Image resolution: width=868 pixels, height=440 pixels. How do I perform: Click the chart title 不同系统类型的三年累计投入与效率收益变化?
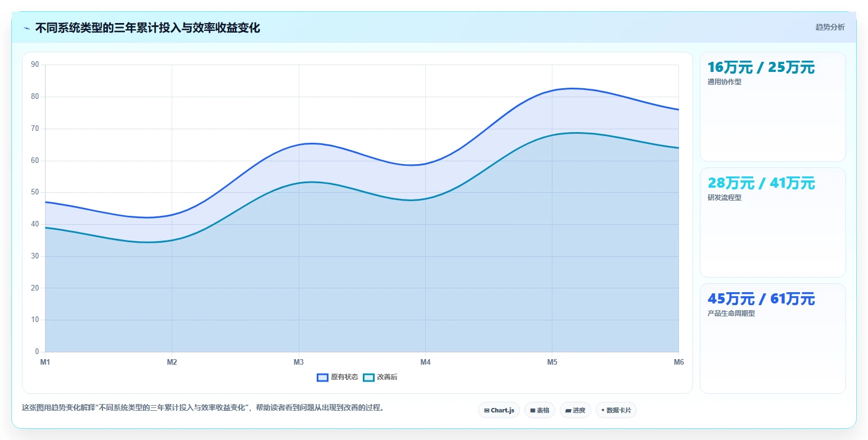click(x=147, y=28)
